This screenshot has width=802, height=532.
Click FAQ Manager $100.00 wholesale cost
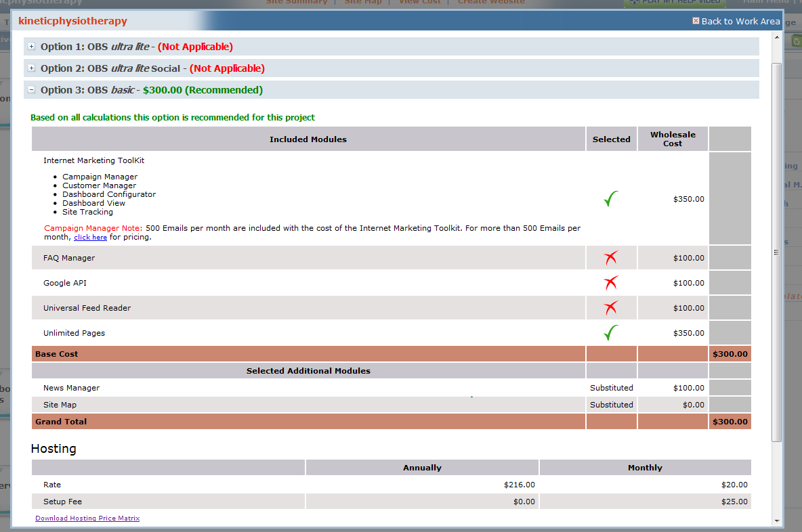pyautogui.click(x=688, y=258)
